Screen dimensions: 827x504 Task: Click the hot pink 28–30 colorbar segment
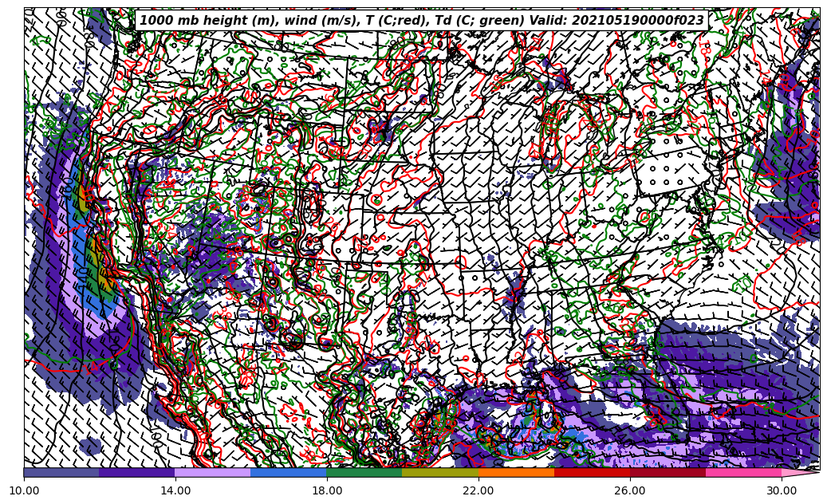pos(743,472)
